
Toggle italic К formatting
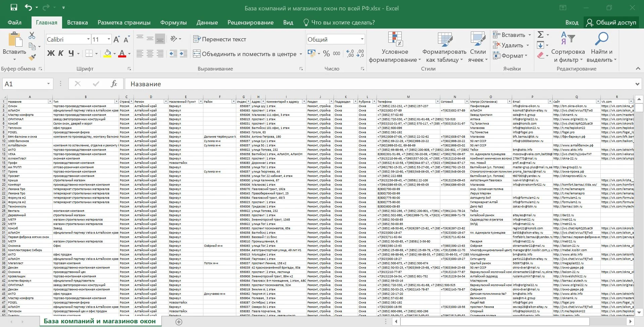(61, 53)
